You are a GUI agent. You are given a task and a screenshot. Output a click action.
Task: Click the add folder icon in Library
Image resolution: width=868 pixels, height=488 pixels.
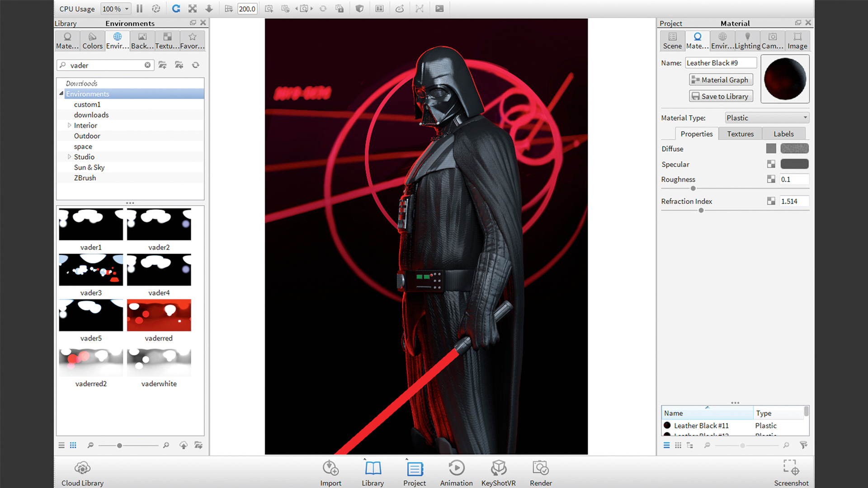[163, 65]
